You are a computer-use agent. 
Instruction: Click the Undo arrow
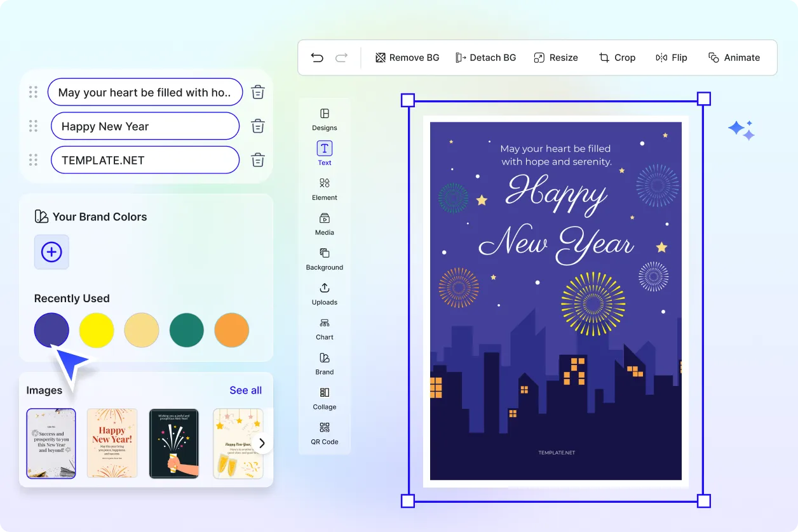click(317, 57)
